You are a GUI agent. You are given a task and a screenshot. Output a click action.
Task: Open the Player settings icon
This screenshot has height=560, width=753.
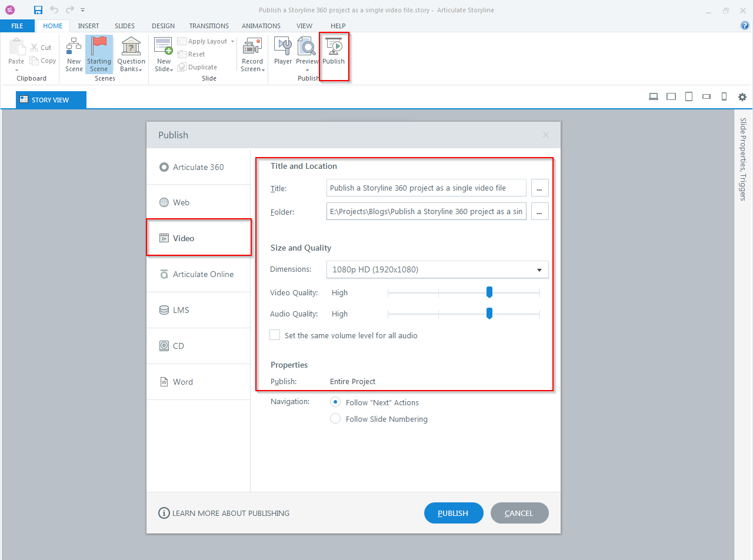pos(283,51)
